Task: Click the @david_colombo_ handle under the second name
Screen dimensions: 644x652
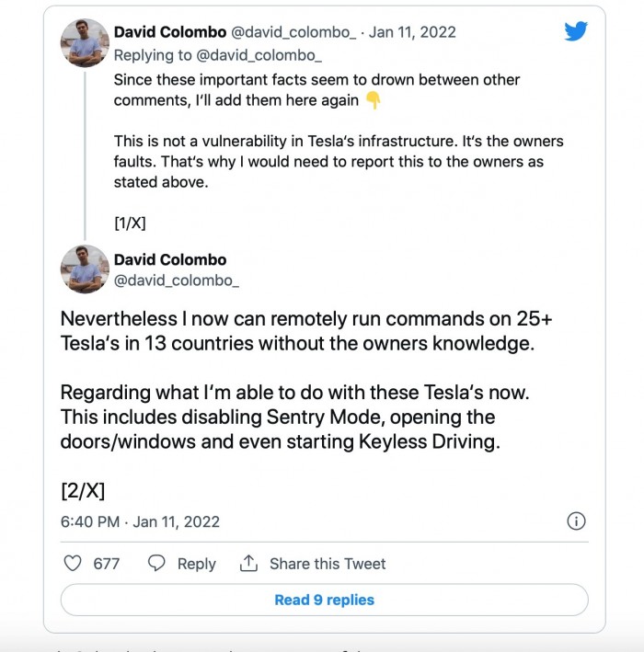Action: (x=176, y=280)
